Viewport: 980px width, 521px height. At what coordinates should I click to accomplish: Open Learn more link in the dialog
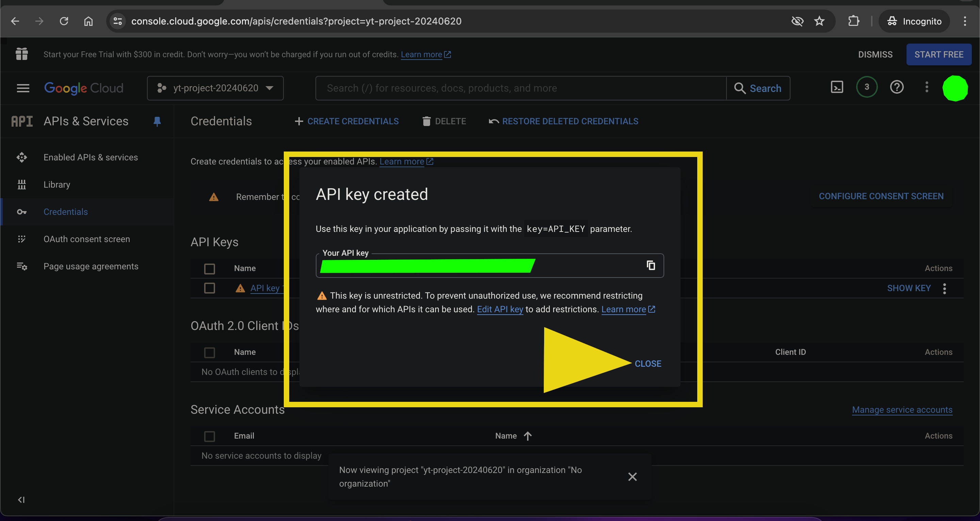point(628,309)
